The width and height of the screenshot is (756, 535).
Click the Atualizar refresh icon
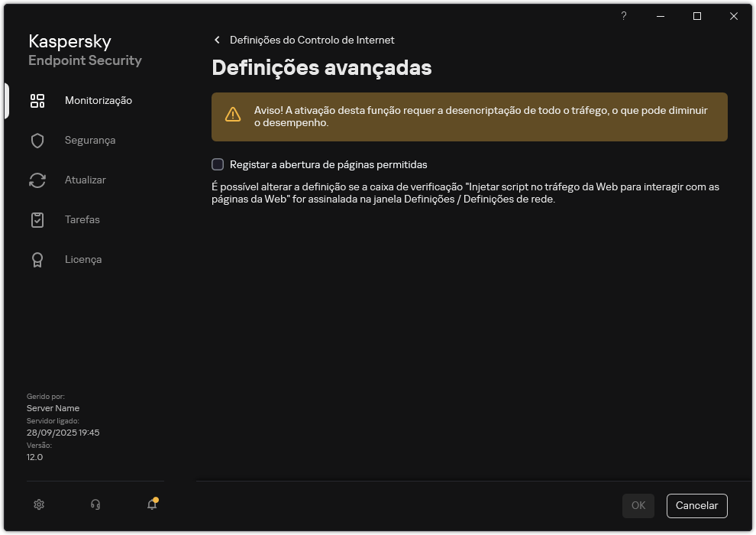tap(37, 180)
